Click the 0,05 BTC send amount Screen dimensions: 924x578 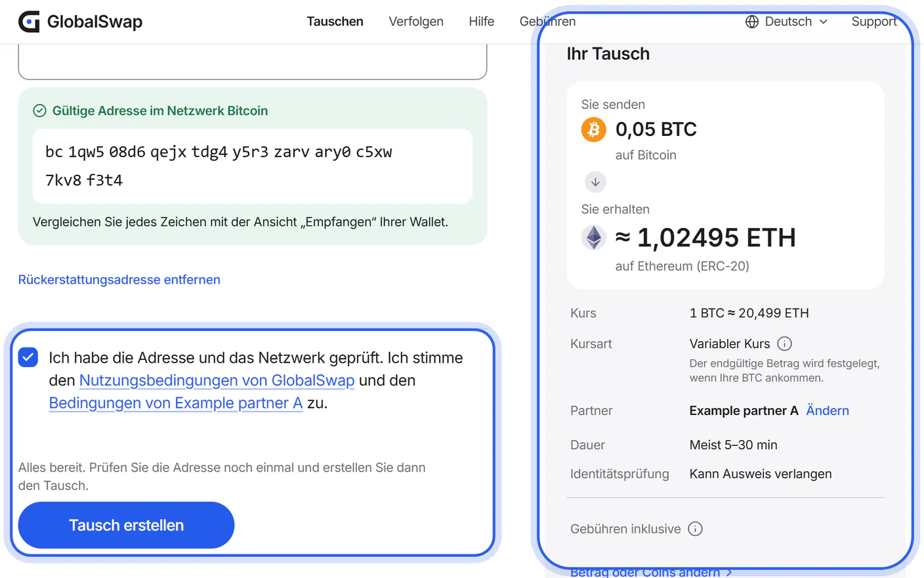(656, 129)
